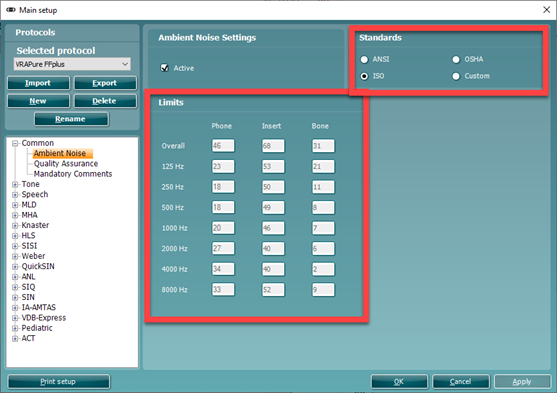Select the Tone tree item

point(31,184)
